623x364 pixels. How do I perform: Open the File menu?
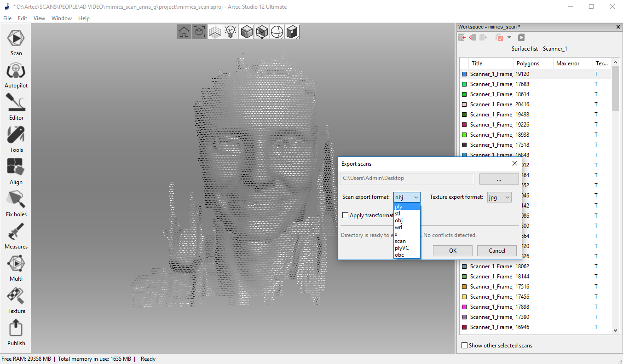click(7, 18)
